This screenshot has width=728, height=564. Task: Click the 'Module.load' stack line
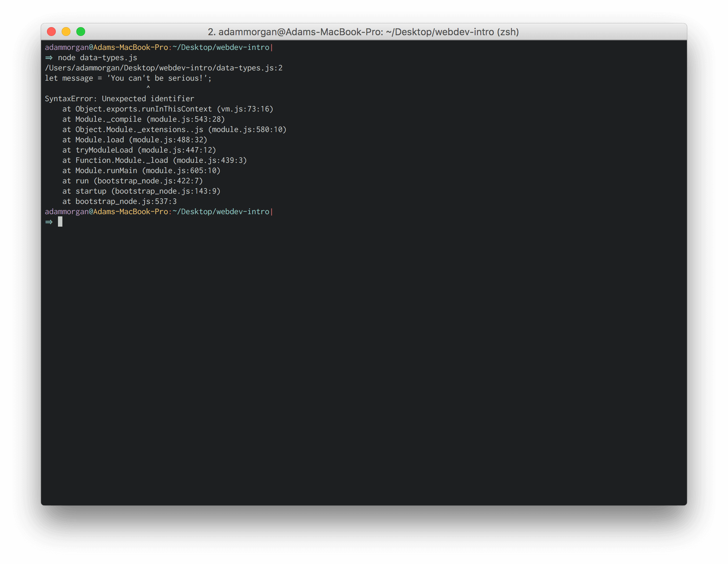135,140
